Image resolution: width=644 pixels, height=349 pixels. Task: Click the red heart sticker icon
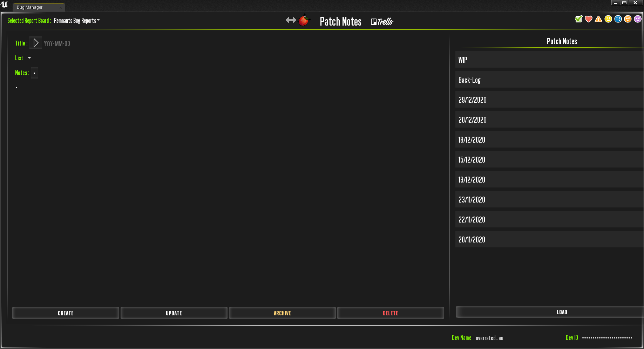coord(589,19)
